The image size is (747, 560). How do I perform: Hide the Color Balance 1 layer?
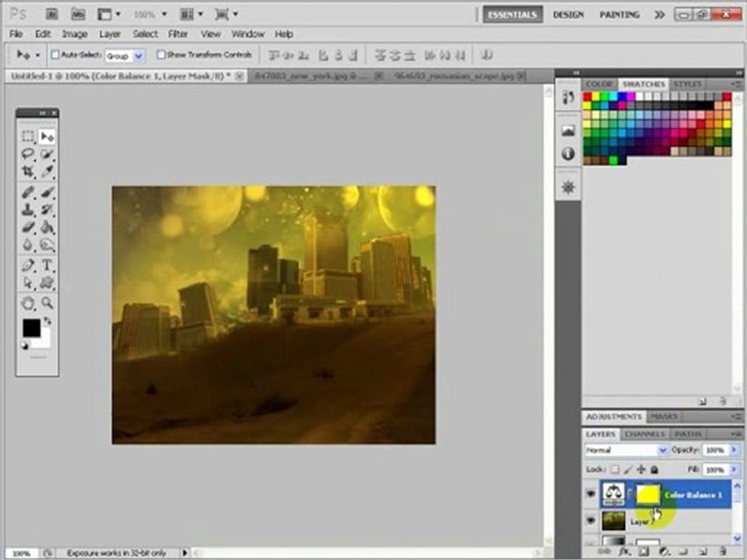(591, 493)
